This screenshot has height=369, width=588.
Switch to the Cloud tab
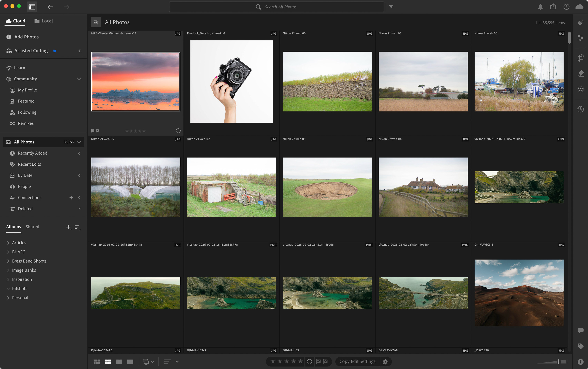tap(15, 21)
